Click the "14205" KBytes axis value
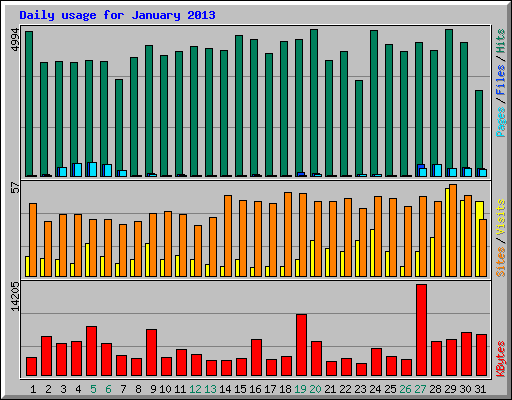The width and height of the screenshot is (512, 400). click(15, 296)
